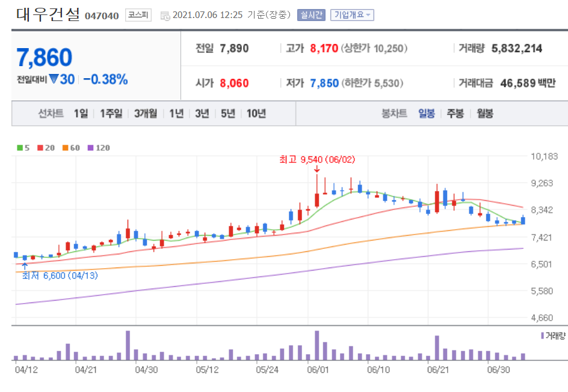
Task: Click the orange 60-day moving average legend
Action: pyautogui.click(x=71, y=148)
